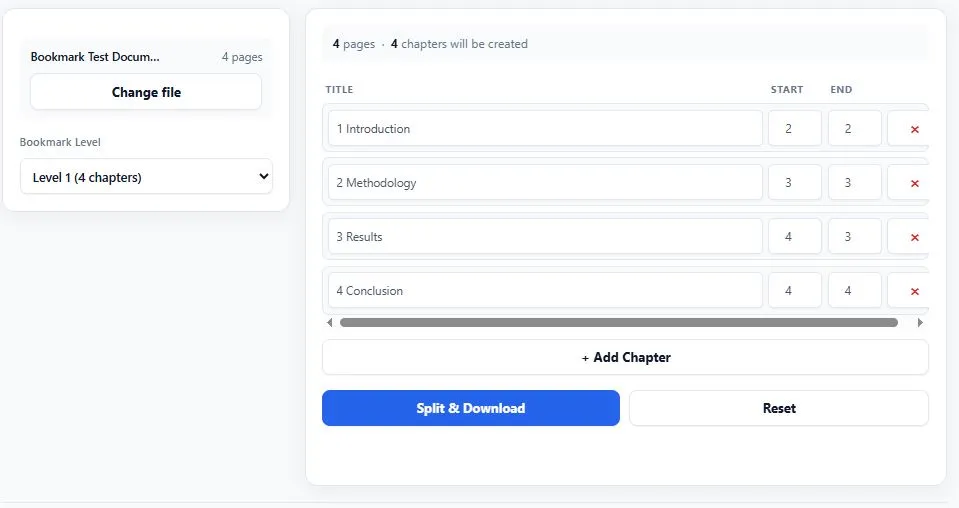Screen dimensions: 959x508
Task: Click the horizontal scrollbar thumb under chapters
Action: pyautogui.click(x=618, y=322)
